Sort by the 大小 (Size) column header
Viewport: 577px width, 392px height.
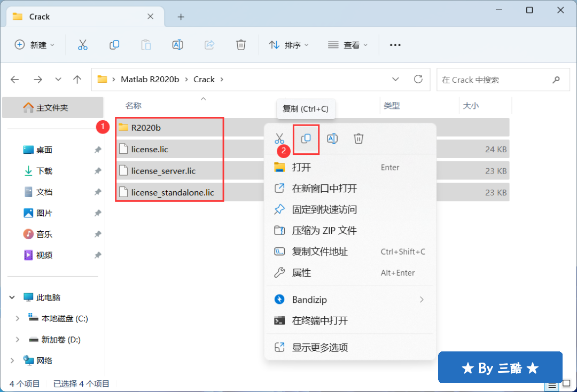point(471,106)
